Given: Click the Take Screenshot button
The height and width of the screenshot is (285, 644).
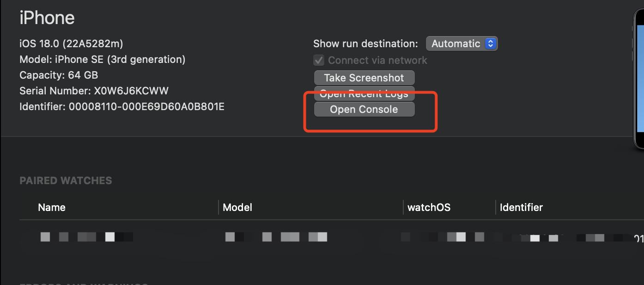Looking at the screenshot, I should (x=364, y=78).
